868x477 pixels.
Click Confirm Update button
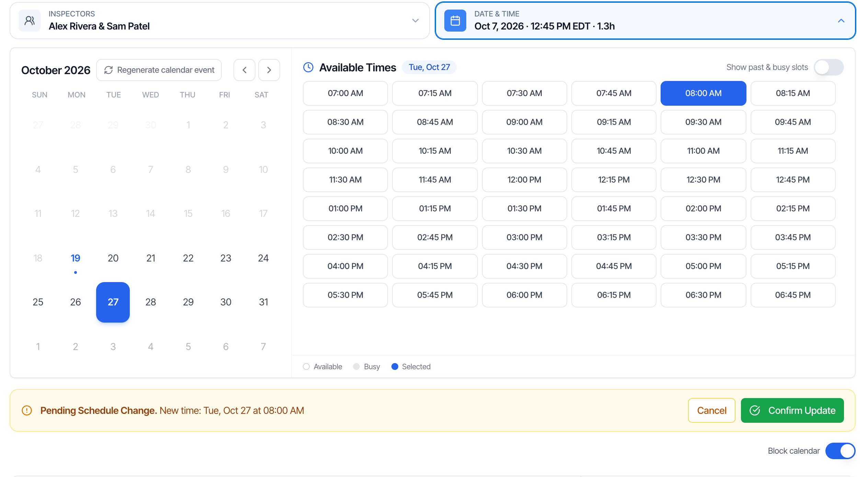(792, 410)
